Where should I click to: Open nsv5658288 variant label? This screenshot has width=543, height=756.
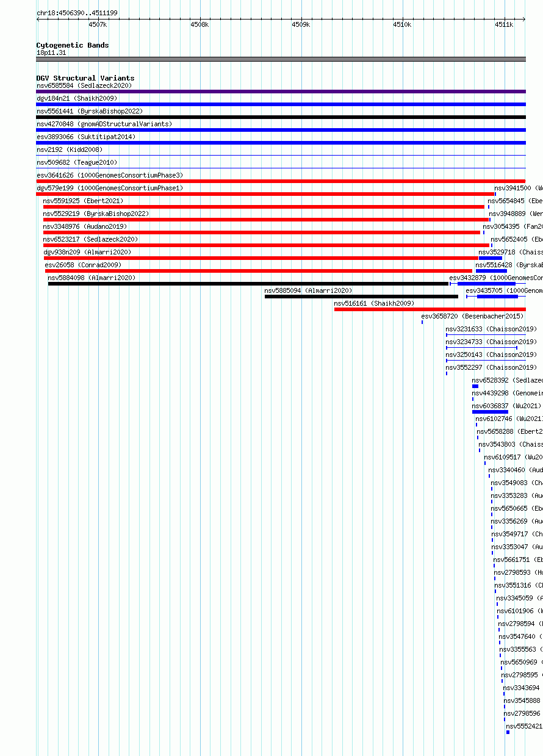[509, 431]
